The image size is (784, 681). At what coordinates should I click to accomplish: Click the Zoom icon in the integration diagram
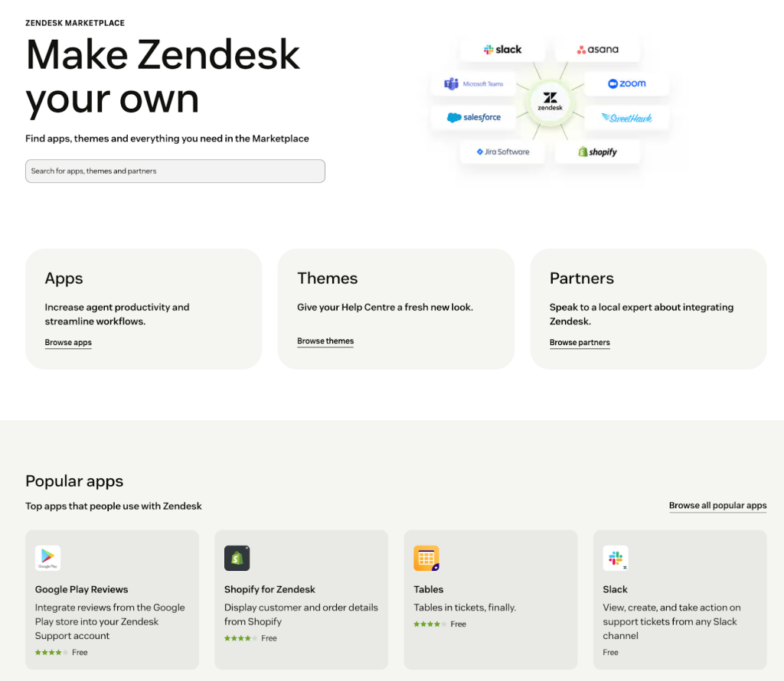[x=627, y=83]
